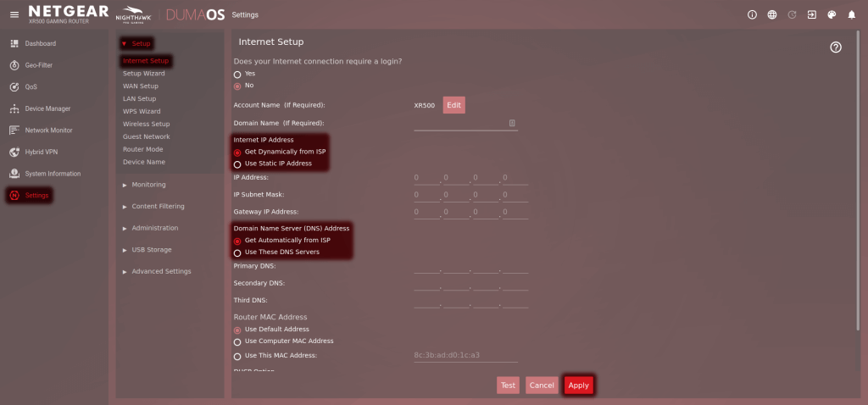Expand the USB Storage section
868x405 pixels.
coord(147,250)
